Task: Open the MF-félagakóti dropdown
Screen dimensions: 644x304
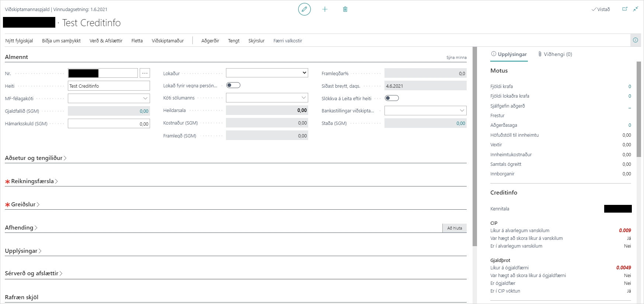Action: tap(109, 98)
